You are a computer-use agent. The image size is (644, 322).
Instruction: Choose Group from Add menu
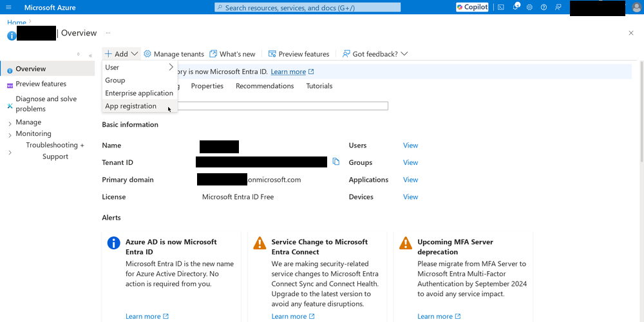click(140, 80)
